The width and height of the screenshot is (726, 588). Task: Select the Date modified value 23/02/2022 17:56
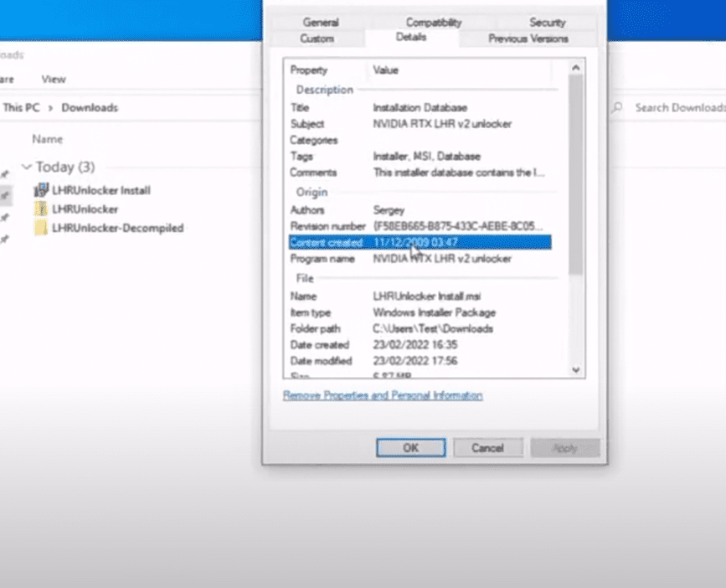(x=414, y=361)
